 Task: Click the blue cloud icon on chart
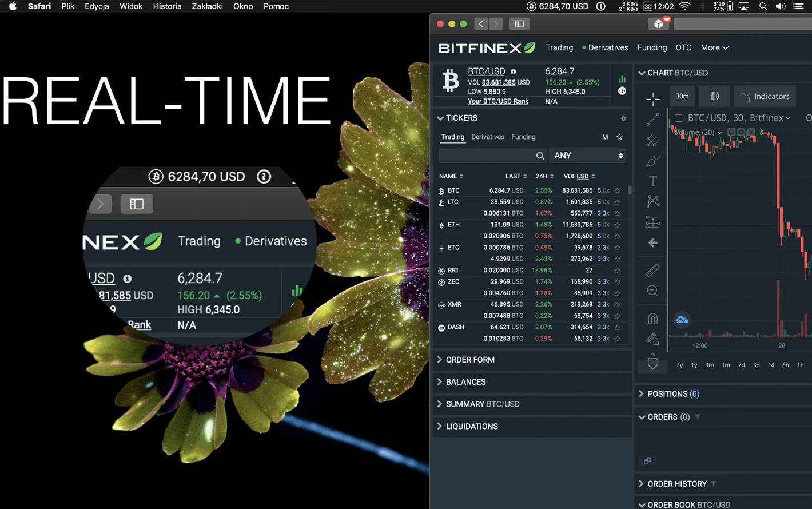coord(682,320)
